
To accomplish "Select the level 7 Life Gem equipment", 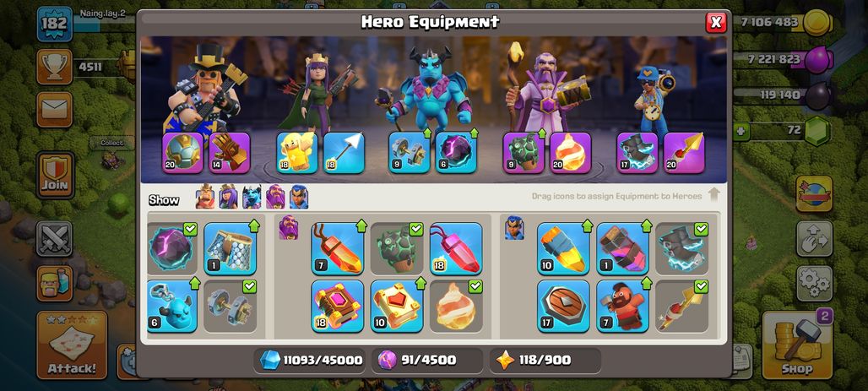I will (337, 248).
